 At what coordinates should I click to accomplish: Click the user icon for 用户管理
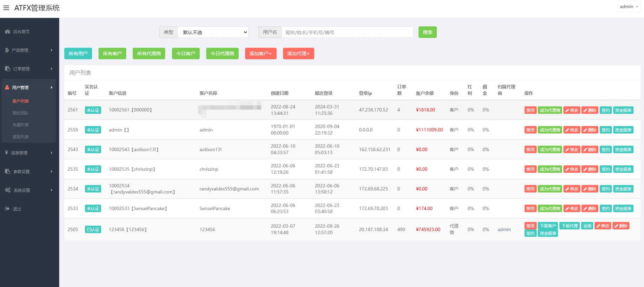[7, 87]
